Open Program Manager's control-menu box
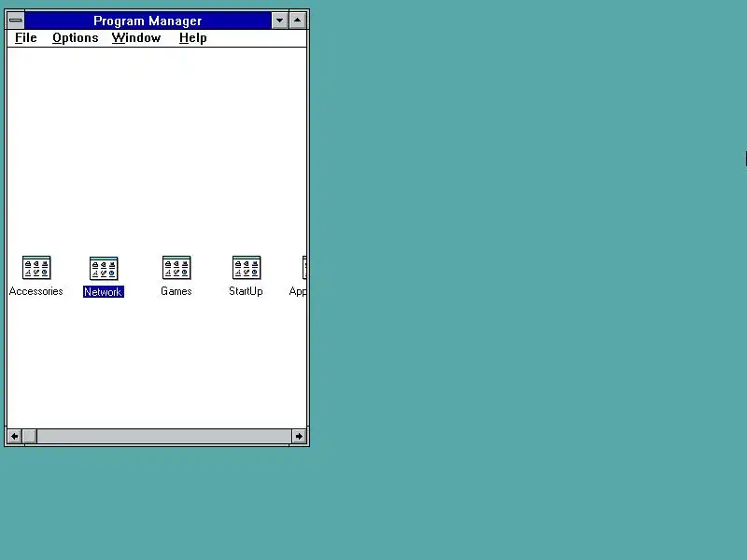Image resolution: width=747 pixels, height=560 pixels. click(16, 21)
